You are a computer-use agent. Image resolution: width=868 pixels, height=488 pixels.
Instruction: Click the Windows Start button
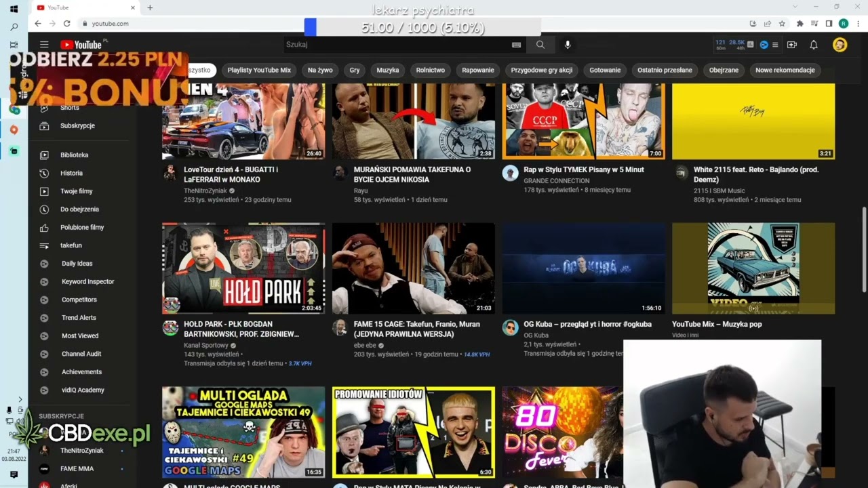coord(14,9)
